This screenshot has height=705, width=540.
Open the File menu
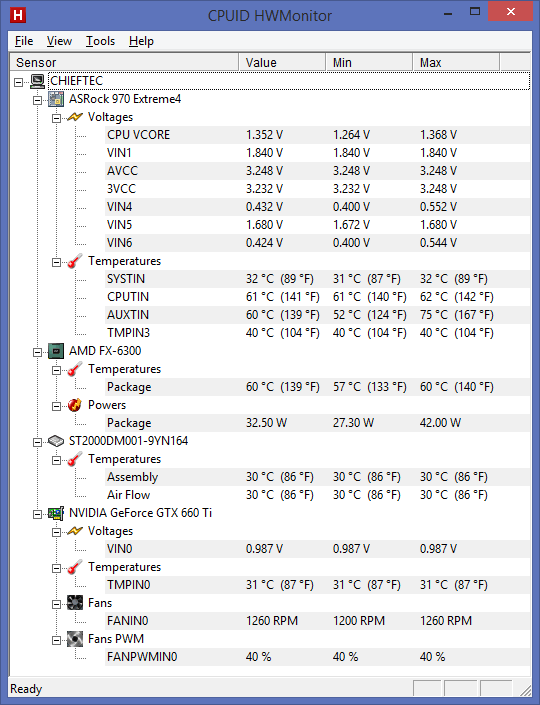tap(24, 41)
